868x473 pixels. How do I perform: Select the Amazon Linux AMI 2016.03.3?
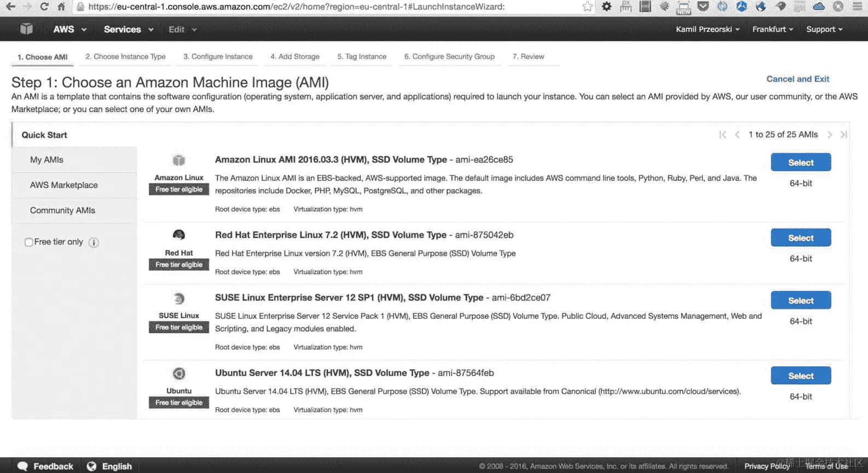(801, 162)
